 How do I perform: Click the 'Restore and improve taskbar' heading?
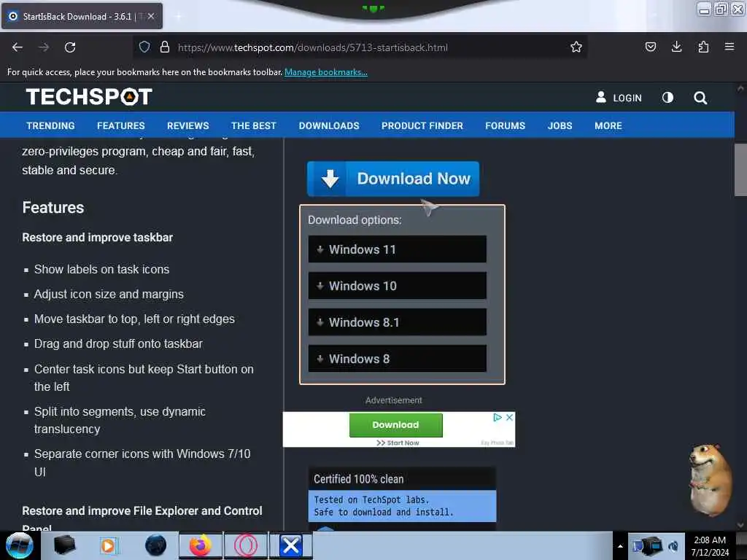[97, 237]
